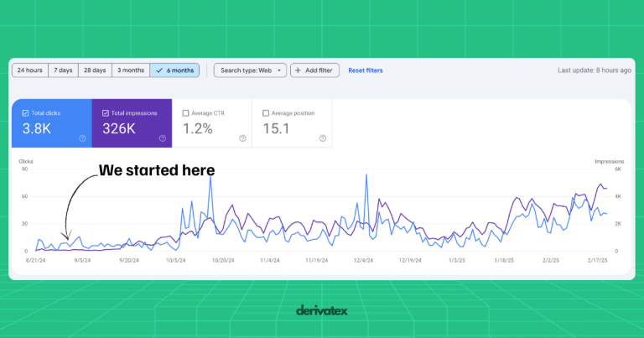Open help icon on Average CTR card

click(242, 138)
